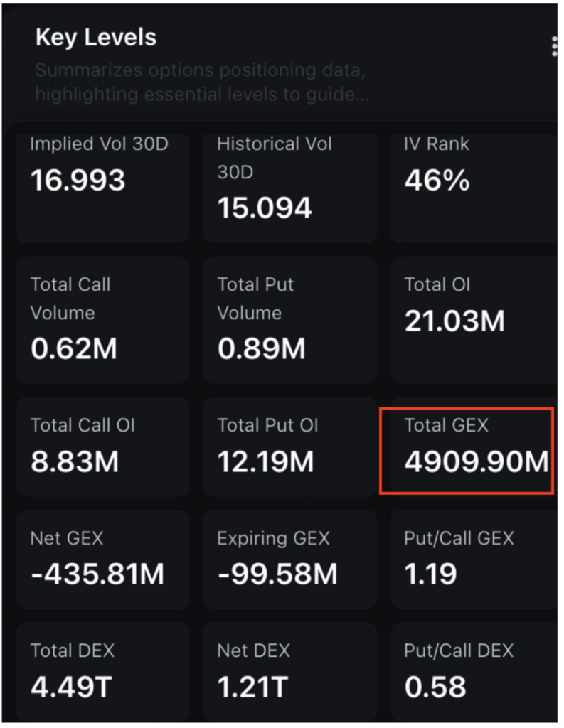Click the highlighted Total GEX card
This screenshot has height=728, width=564.
467,451
